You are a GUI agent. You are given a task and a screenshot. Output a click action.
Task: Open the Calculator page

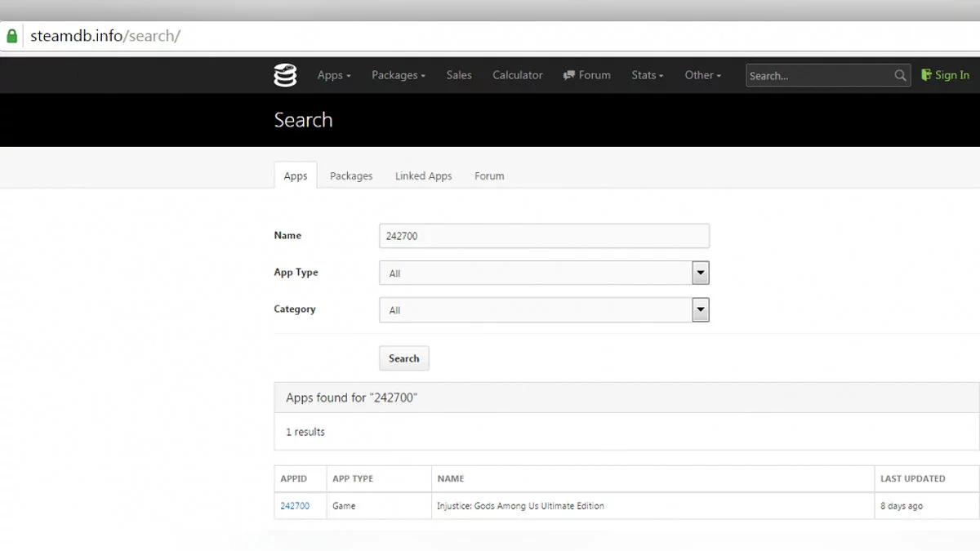517,75
